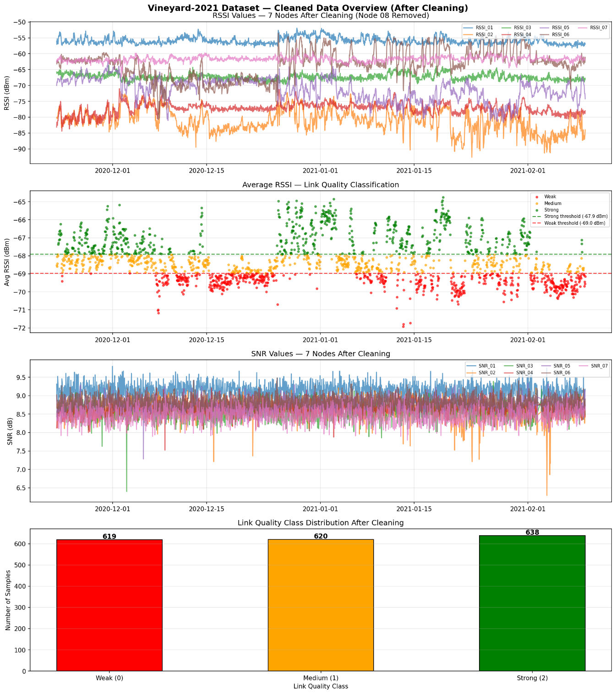Click the 'Strong threshold (-67.9 dBm)' legend entry

(570, 217)
